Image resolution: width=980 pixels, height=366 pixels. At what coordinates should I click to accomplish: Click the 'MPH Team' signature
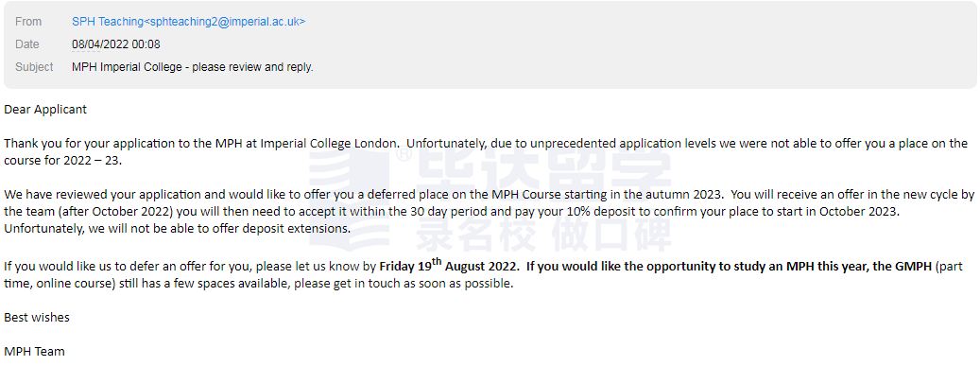click(x=34, y=351)
